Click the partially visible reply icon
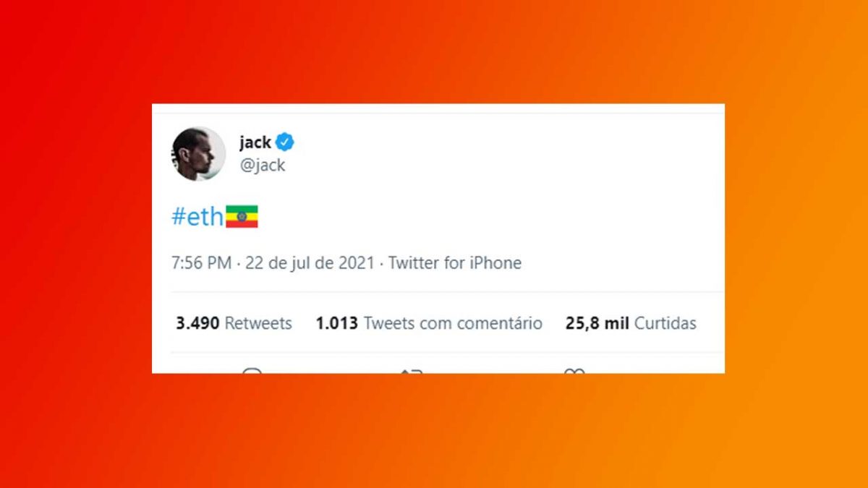Screen dimensions: 868x488 click(x=252, y=371)
